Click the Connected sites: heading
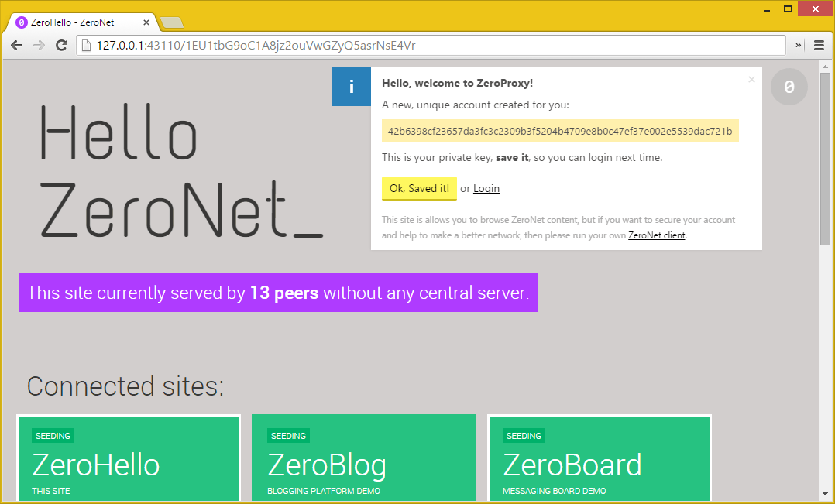The image size is (835, 504). [x=125, y=386]
